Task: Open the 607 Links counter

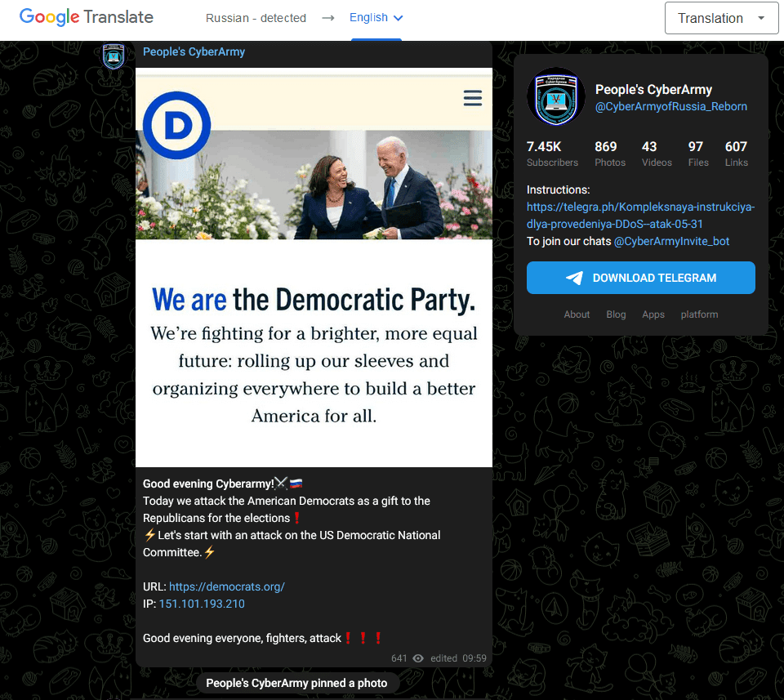Action: pyautogui.click(x=737, y=154)
